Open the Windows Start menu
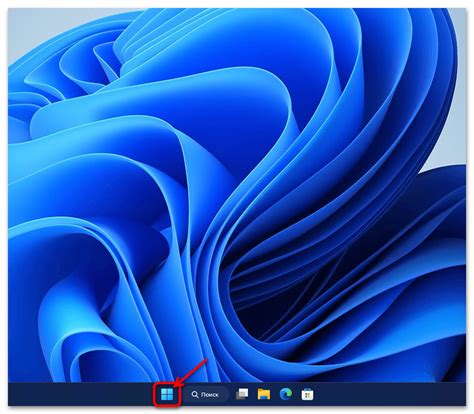The width and height of the screenshot is (474, 414). [167, 395]
